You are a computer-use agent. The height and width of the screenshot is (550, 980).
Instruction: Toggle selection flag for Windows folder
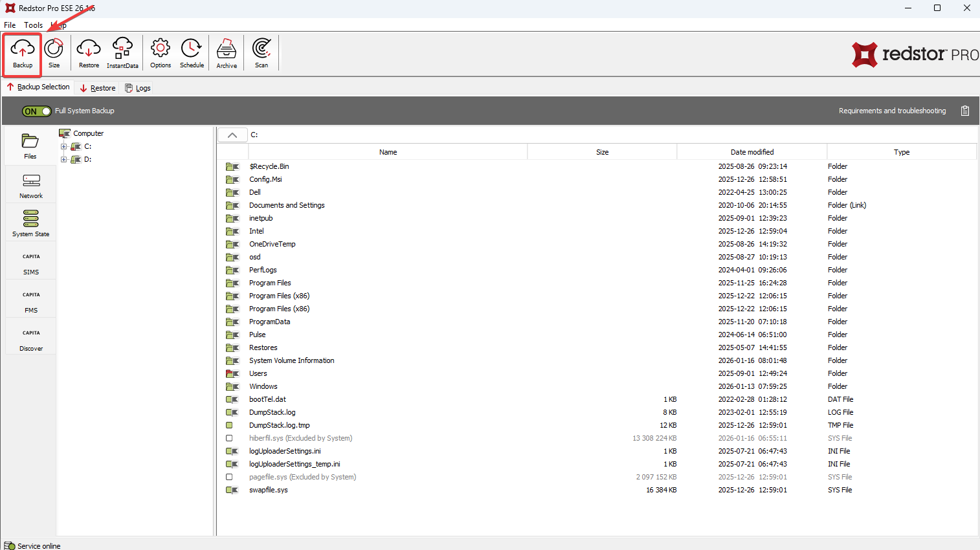(x=232, y=386)
